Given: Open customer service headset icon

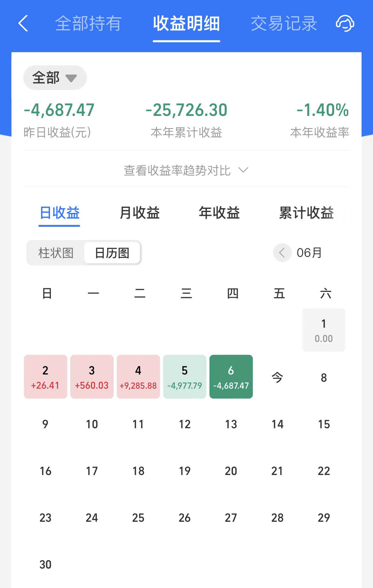Looking at the screenshot, I should click(345, 23).
